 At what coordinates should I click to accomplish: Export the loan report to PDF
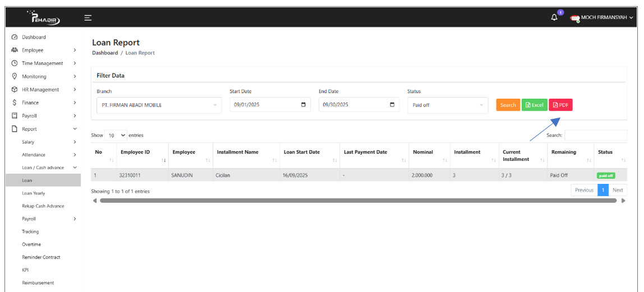coord(560,105)
